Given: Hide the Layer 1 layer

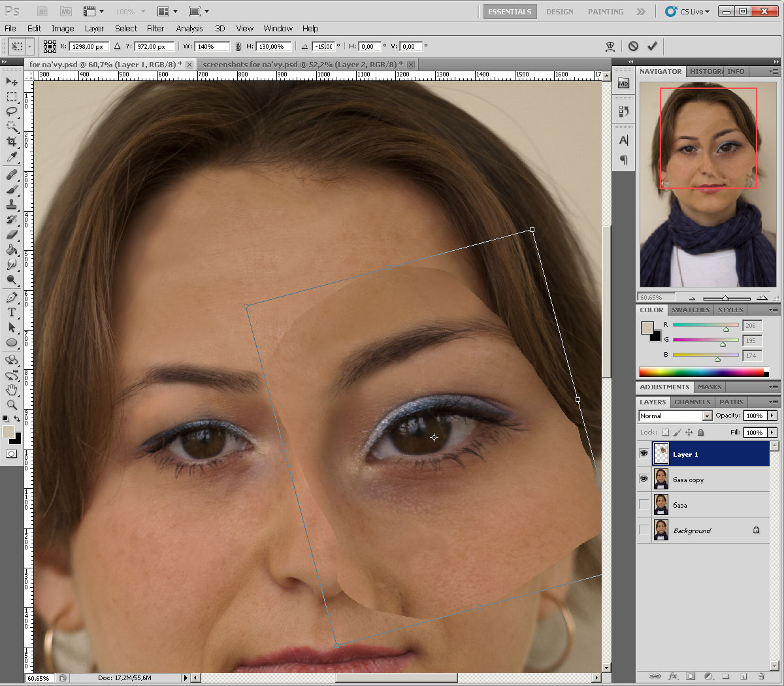Looking at the screenshot, I should pyautogui.click(x=644, y=453).
